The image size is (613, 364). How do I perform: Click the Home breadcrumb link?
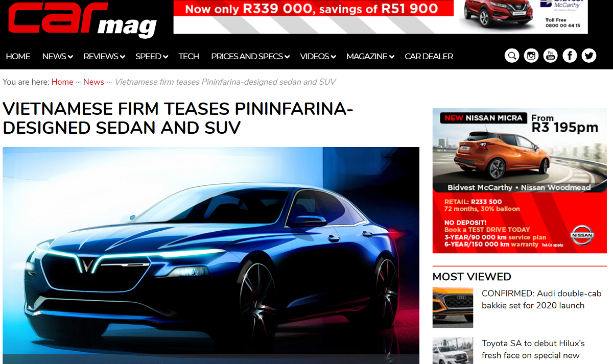click(62, 82)
